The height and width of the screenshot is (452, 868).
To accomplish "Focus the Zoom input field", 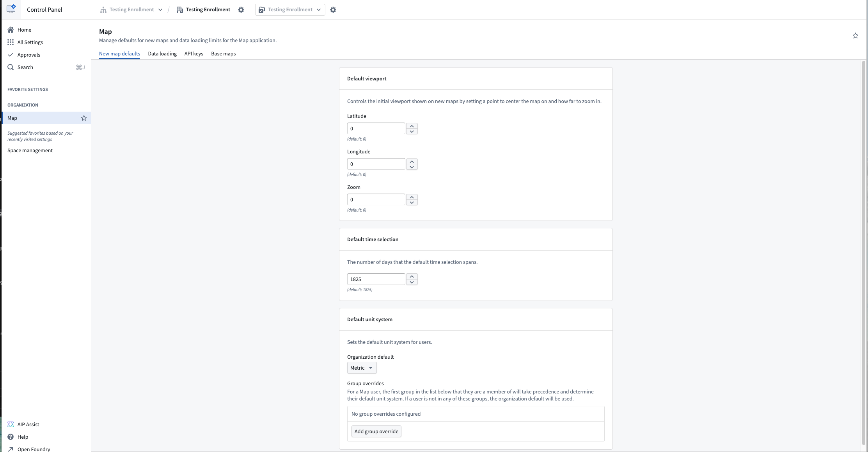I will point(376,199).
